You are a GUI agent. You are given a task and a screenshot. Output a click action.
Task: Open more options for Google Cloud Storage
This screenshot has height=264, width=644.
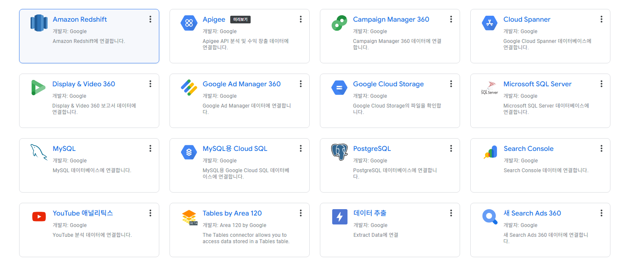[451, 84]
